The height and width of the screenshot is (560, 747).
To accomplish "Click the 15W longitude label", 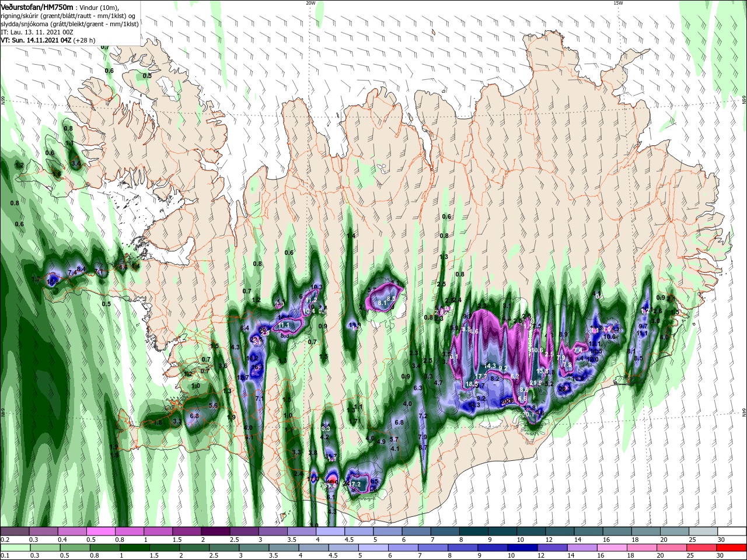I will pos(618,2).
